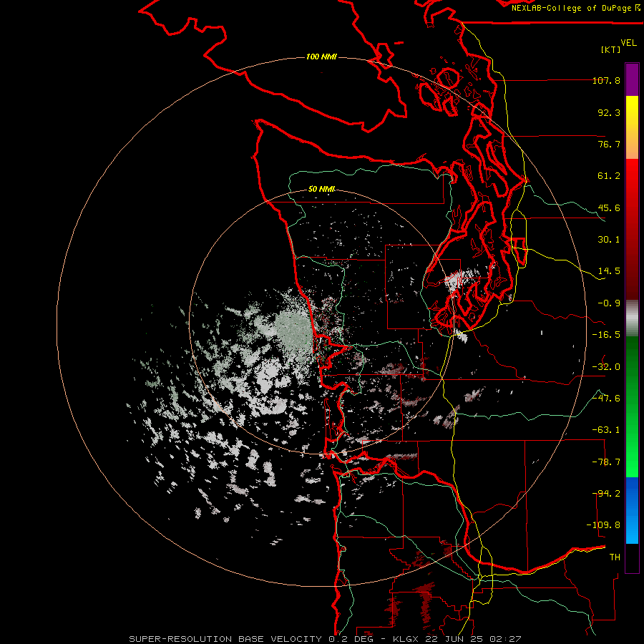Click the 45.6 legend value

tap(609, 208)
